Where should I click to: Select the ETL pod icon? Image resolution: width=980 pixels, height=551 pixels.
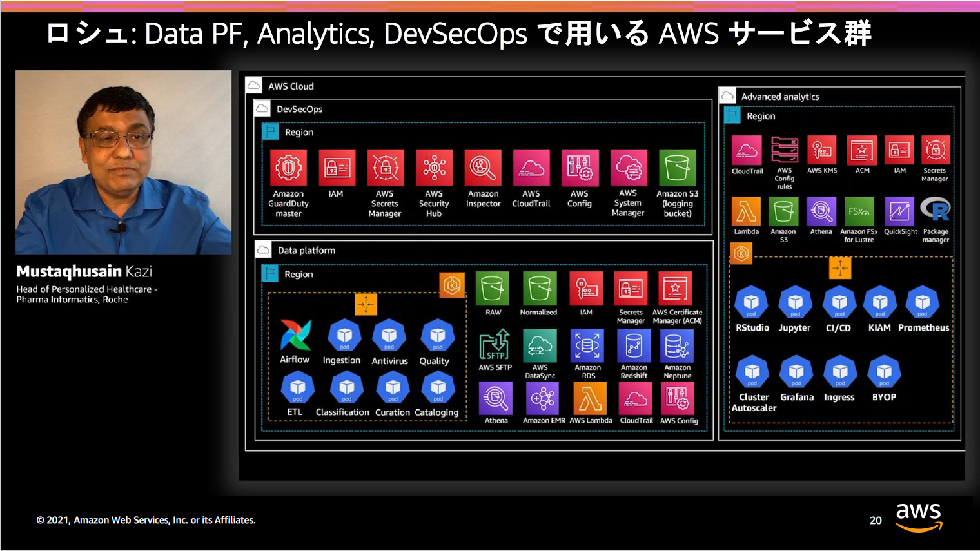[297, 388]
